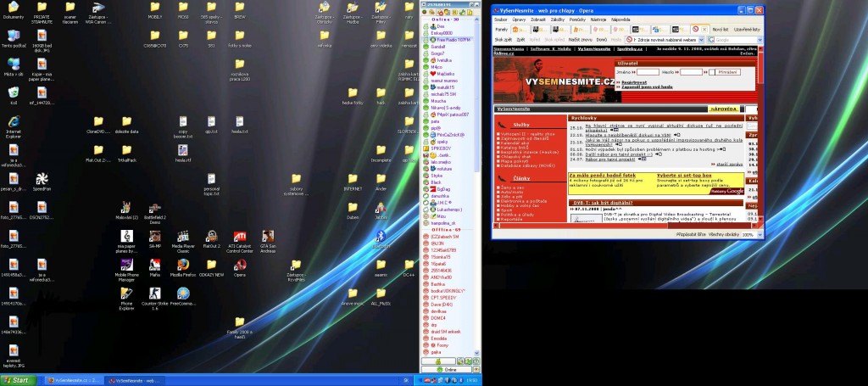Image resolution: width=868 pixels, height=386 pixels.
Task: Launch the Battlefield 2 Demo shortcut
Action: point(154,213)
